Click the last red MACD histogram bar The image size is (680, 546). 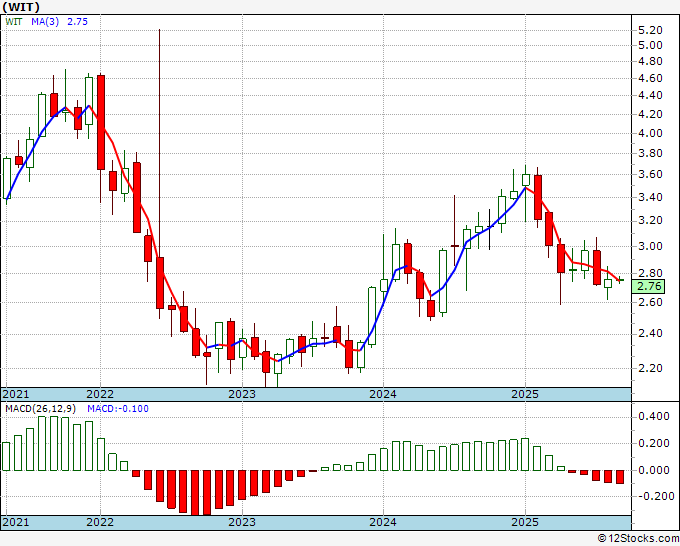coord(620,477)
